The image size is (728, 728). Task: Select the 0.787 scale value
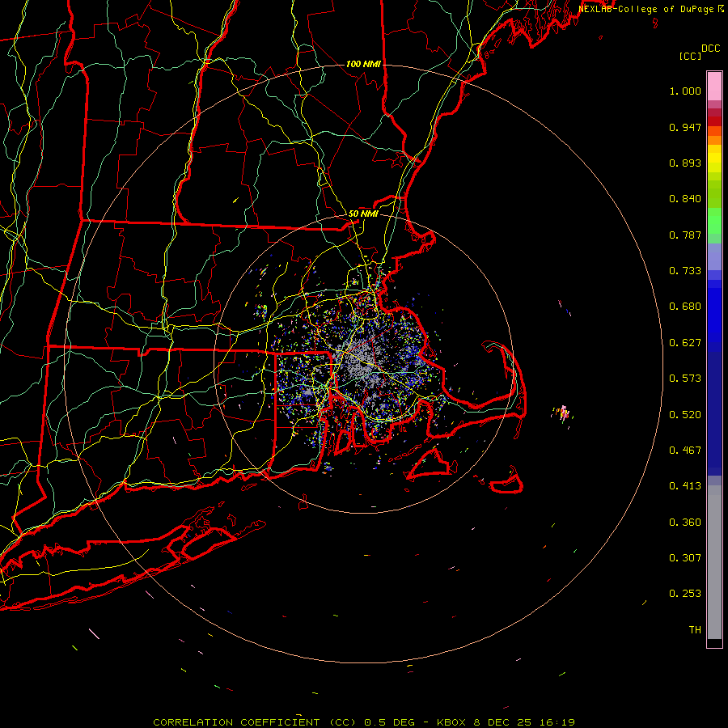tap(685, 235)
